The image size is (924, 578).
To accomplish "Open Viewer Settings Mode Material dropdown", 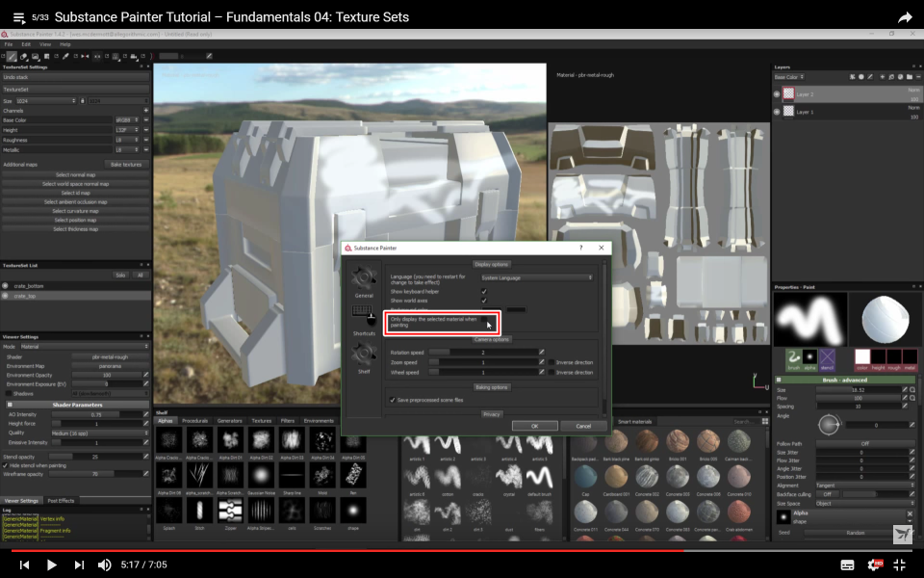I will click(85, 347).
